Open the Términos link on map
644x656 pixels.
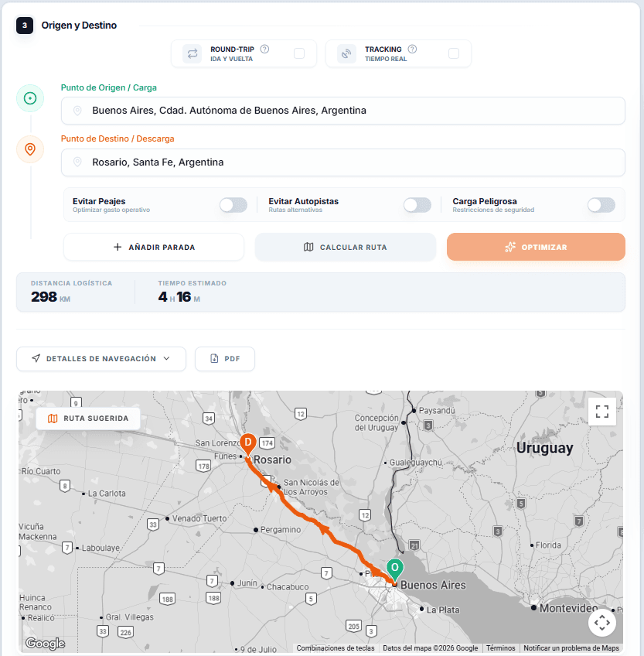(500, 648)
